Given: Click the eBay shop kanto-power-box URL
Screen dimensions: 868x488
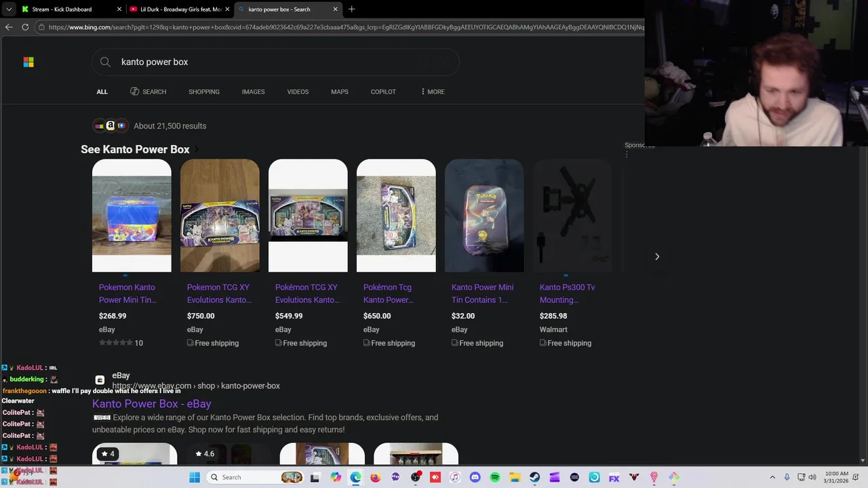Looking at the screenshot, I should tap(196, 386).
